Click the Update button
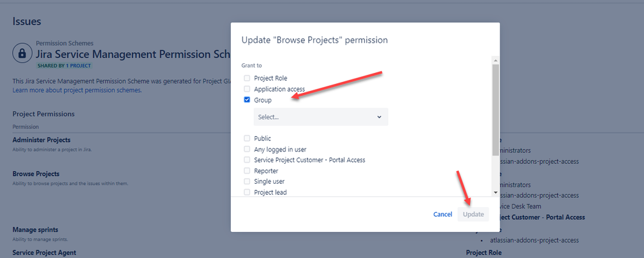Viewport: 644px width, 258px height. 473,214
